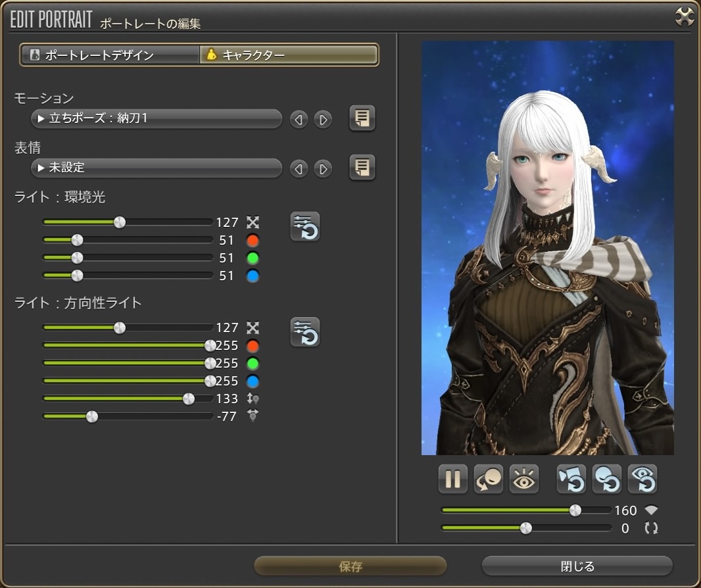Screen dimensions: 701x588
Task: Open the expression list button beside 表情
Action: (x=362, y=168)
